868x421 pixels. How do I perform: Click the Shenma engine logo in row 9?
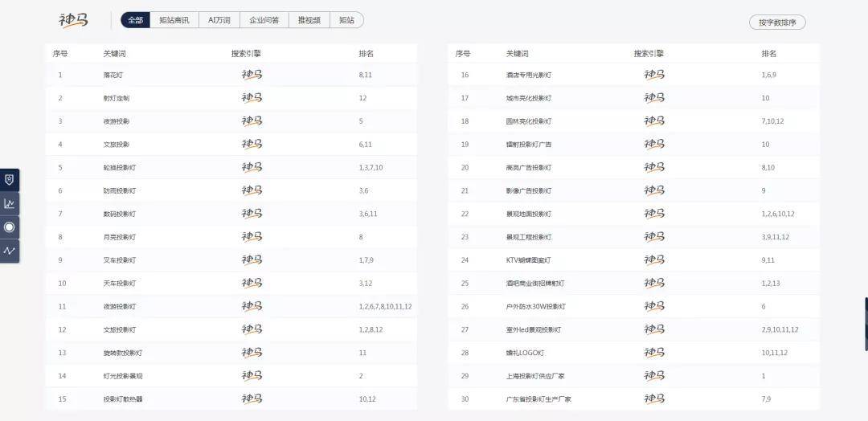[252, 260]
